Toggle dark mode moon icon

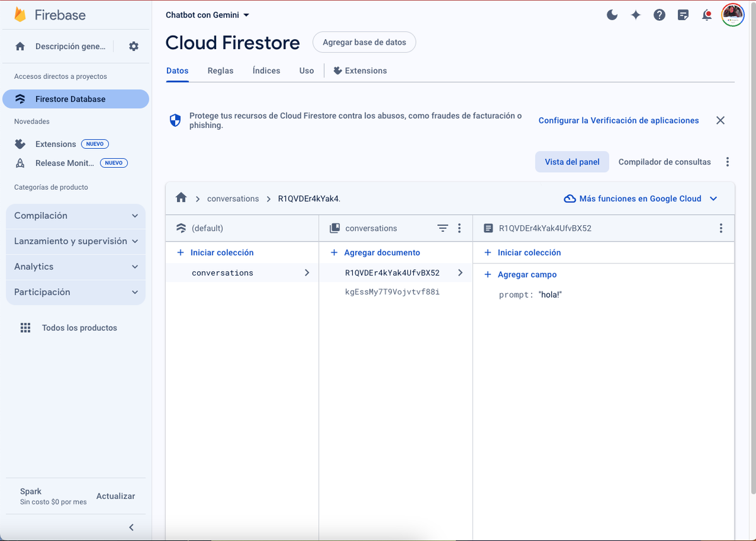pyautogui.click(x=612, y=15)
